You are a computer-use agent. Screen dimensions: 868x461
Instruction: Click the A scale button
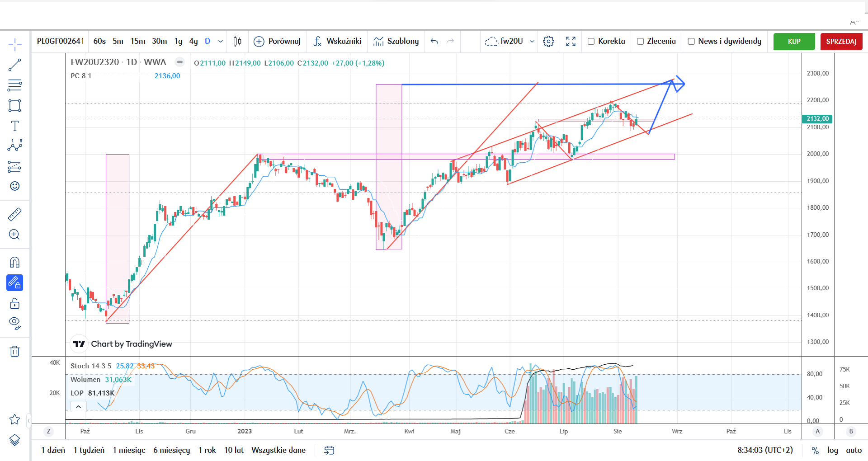tap(817, 431)
